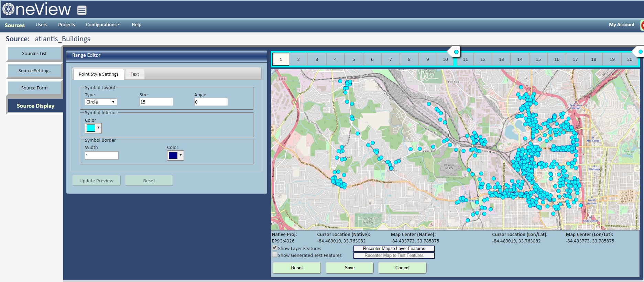Click the Map Center (Native) coordinates value

[415, 241]
